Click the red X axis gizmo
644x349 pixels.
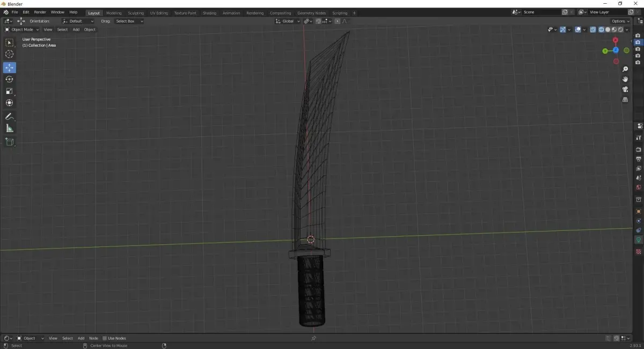tap(616, 40)
